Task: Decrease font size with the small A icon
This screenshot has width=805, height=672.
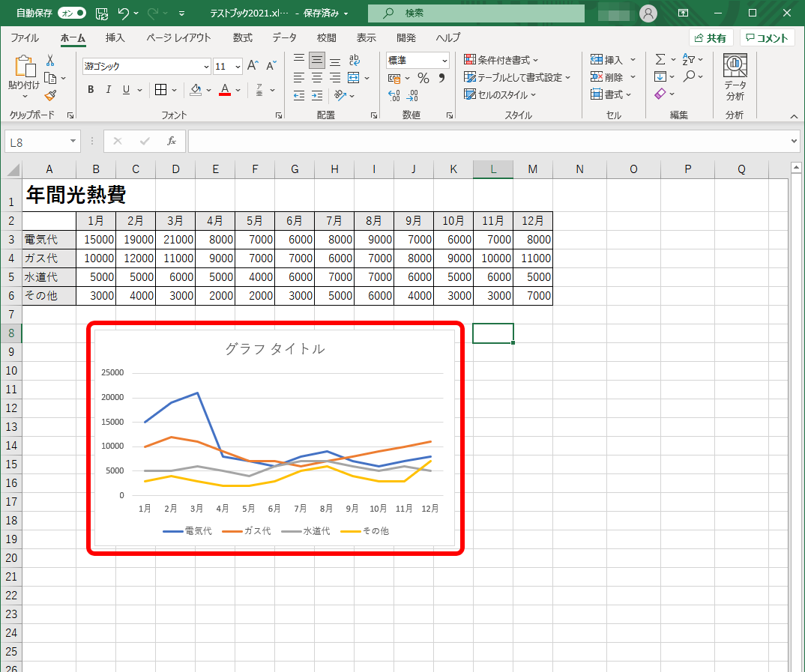Action: [x=271, y=66]
